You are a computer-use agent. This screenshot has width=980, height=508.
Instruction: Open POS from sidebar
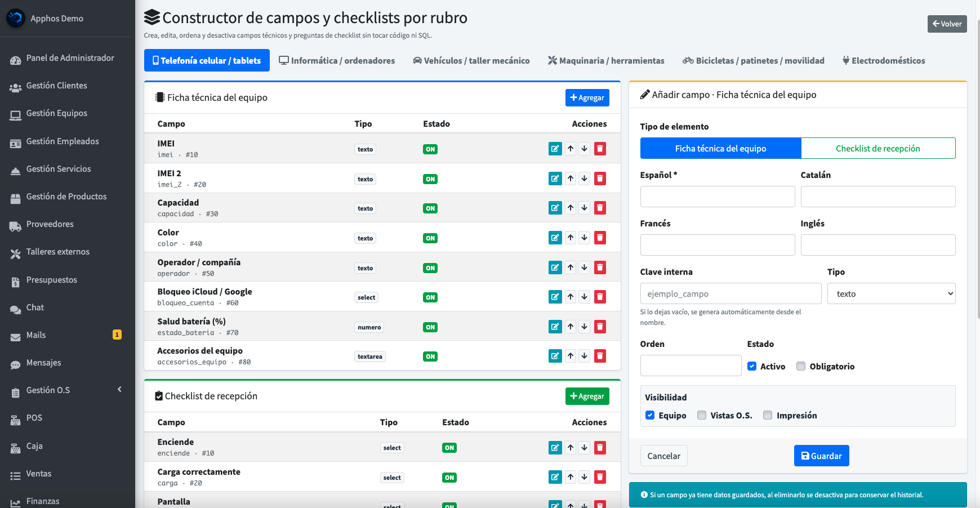68,418
